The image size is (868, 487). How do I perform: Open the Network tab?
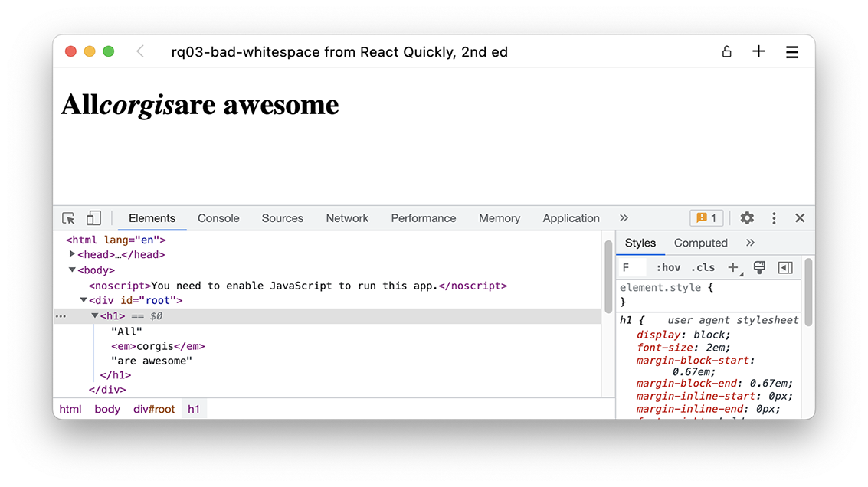point(347,218)
